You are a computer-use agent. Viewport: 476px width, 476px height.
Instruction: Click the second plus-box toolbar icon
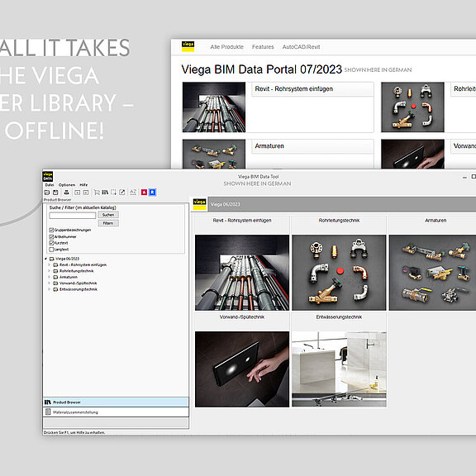[86, 193]
